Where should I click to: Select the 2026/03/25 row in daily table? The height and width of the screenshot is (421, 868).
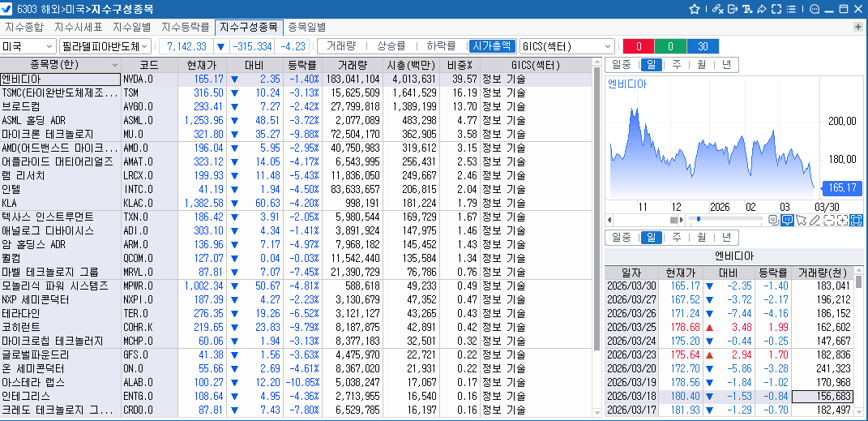tap(729, 328)
